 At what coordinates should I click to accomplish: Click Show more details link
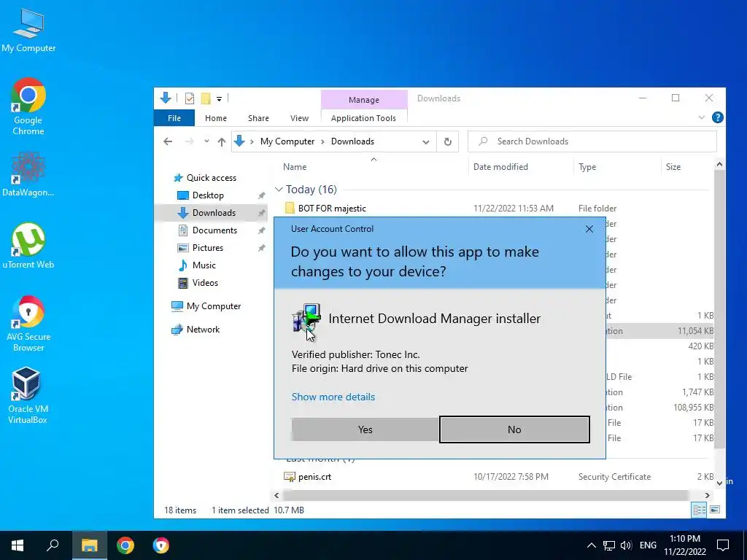click(x=333, y=397)
